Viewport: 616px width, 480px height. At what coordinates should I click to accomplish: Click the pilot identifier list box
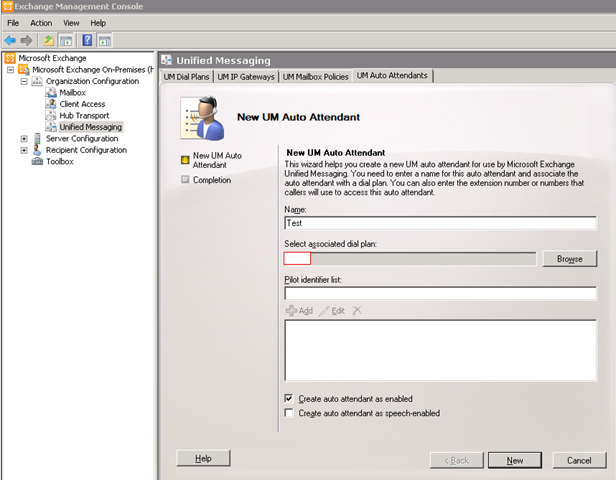click(x=440, y=350)
